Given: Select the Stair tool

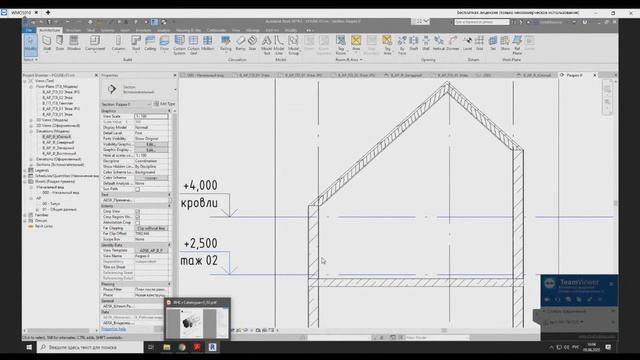Looking at the screenshot, I should point(252,43).
